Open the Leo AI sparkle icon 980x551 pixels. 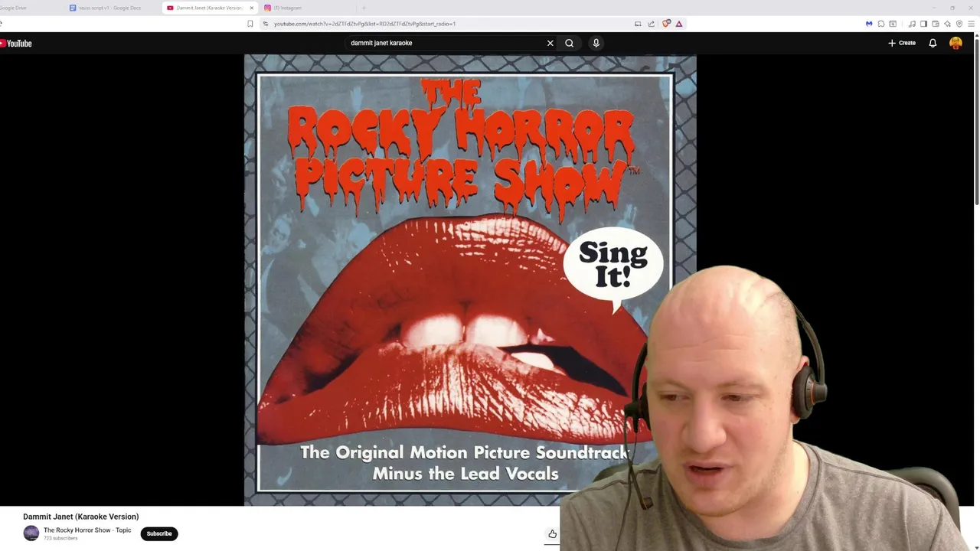coord(947,24)
